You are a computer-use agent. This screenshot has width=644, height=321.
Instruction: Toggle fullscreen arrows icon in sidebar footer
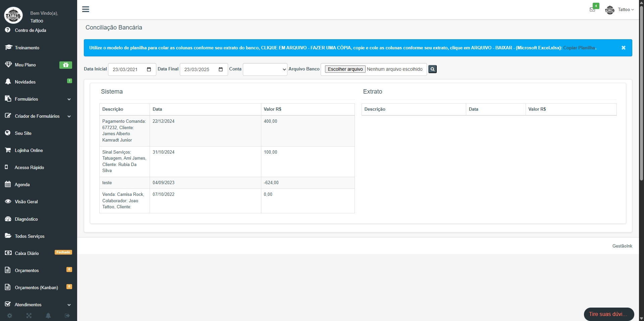coord(29,316)
